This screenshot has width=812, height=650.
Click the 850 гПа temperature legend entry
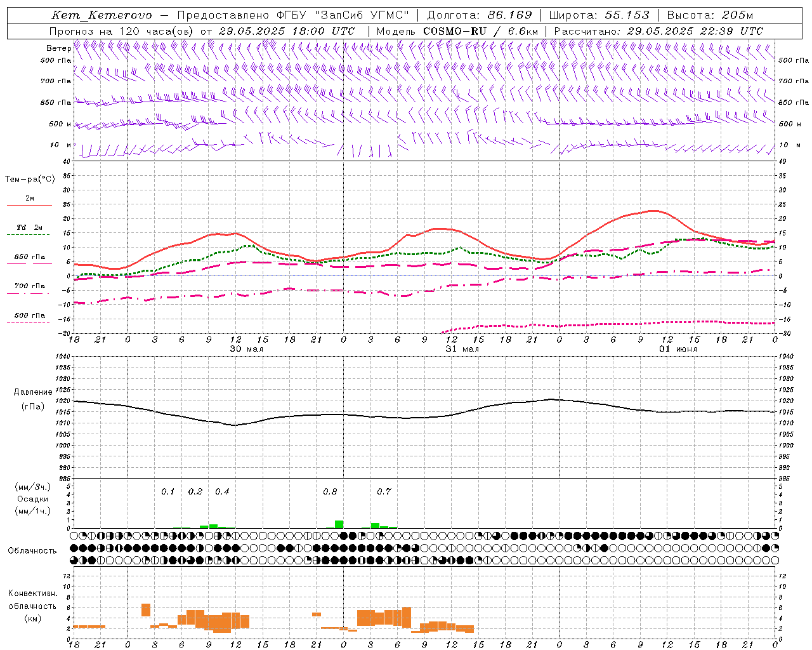point(30,259)
